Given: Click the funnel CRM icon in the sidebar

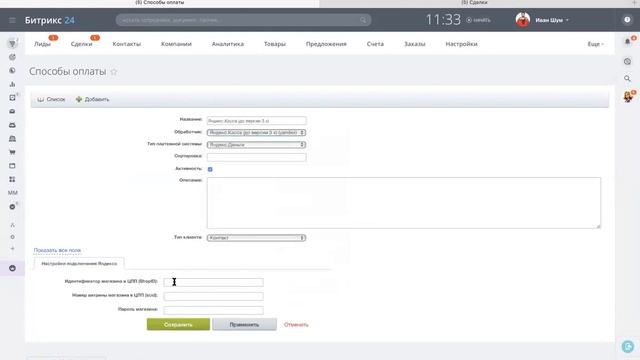Looking at the screenshot, I should [12, 44].
